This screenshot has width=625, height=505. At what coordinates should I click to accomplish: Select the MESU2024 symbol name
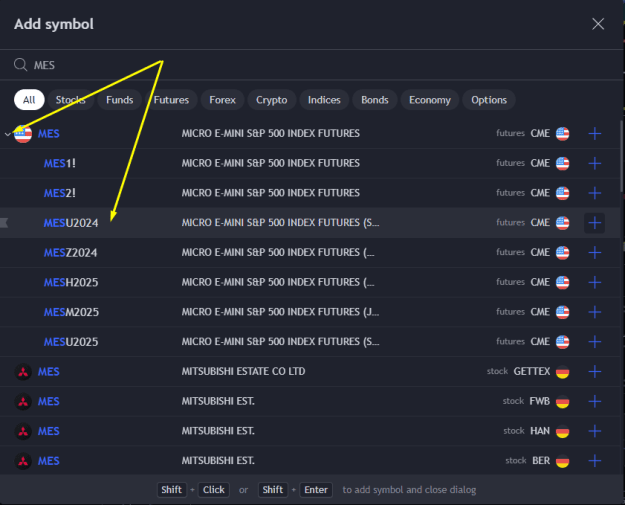71,223
